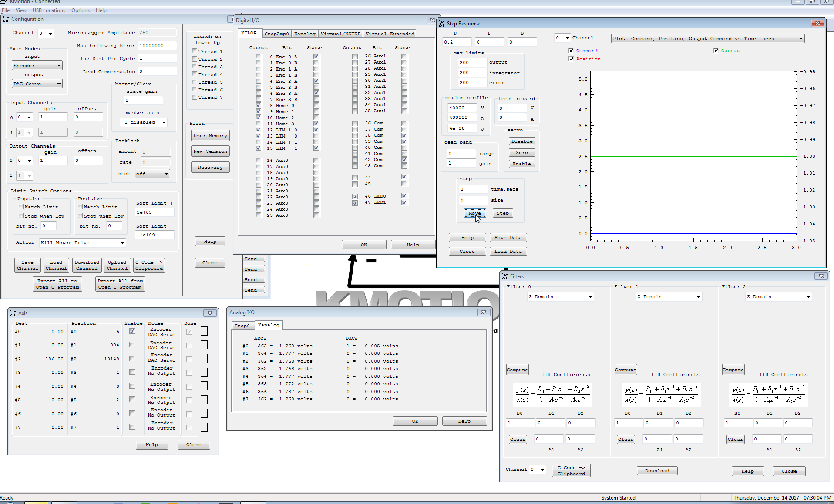
Task: Expand the Kill Motor Drive action dropdown
Action: pos(83,243)
